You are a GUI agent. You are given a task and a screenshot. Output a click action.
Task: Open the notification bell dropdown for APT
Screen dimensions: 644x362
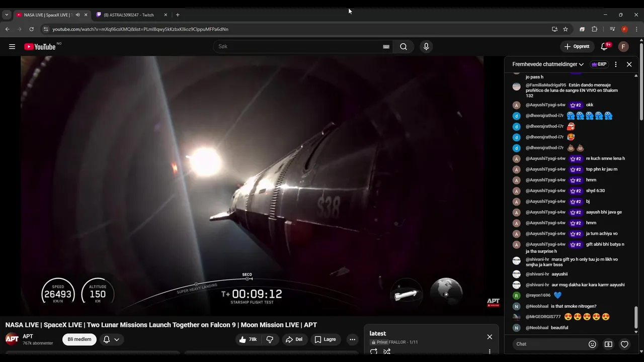coord(111,339)
